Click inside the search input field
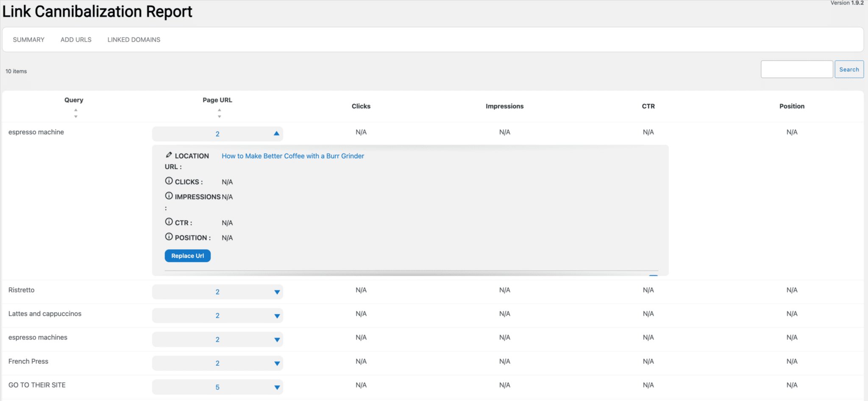 [x=796, y=69]
